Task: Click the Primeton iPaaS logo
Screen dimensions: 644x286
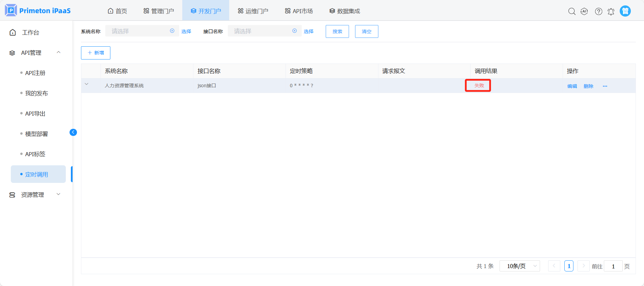Action: tap(38, 10)
